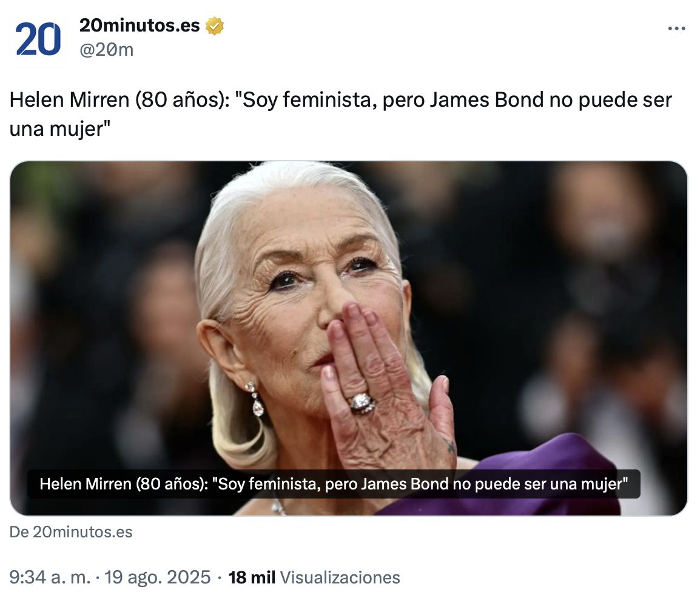This screenshot has height=598, width=700.
Task: Click the diamond ring in the photo
Action: click(362, 403)
